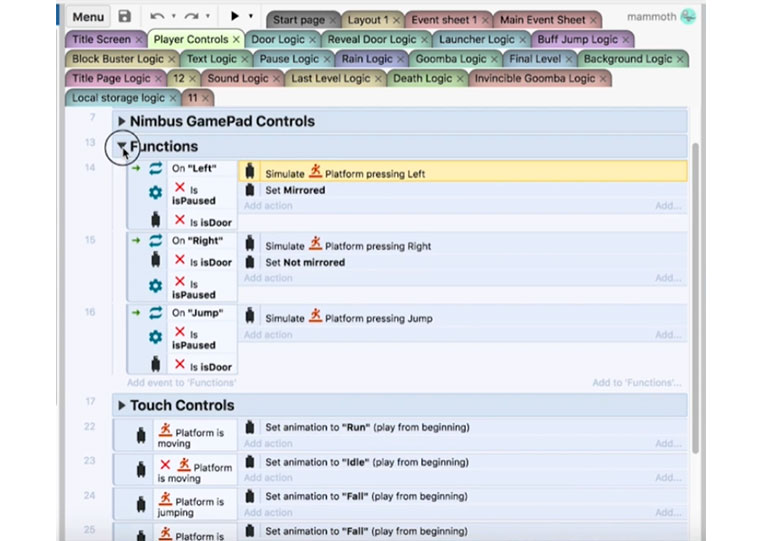The image size is (763, 541).
Task: Close the Title Screen tab
Action: pyautogui.click(x=139, y=40)
